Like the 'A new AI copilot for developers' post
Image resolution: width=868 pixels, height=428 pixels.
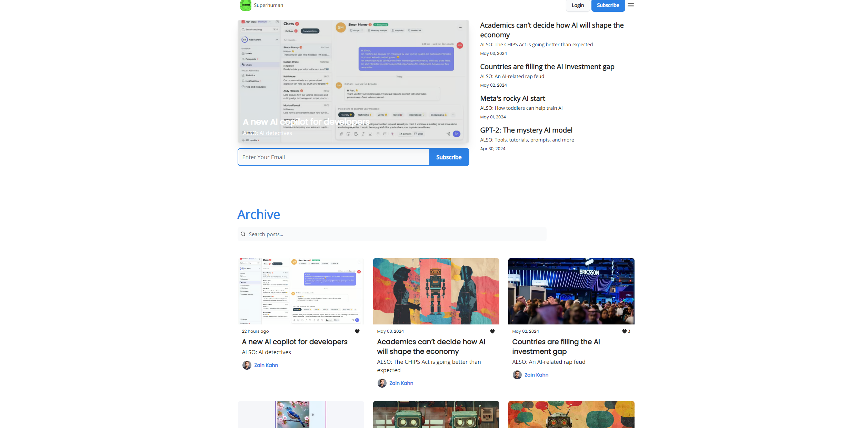pos(357,331)
